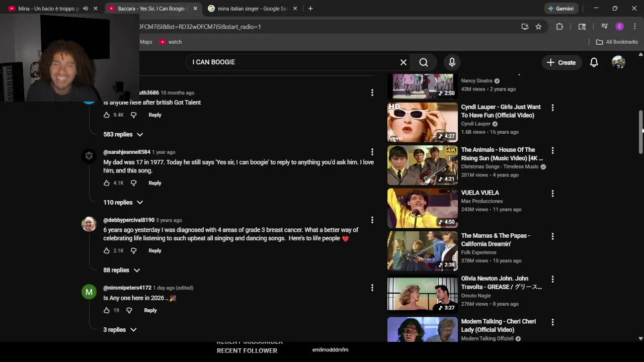This screenshot has height=362, width=644.
Task: Start voice search with microphone icon
Action: [452, 62]
